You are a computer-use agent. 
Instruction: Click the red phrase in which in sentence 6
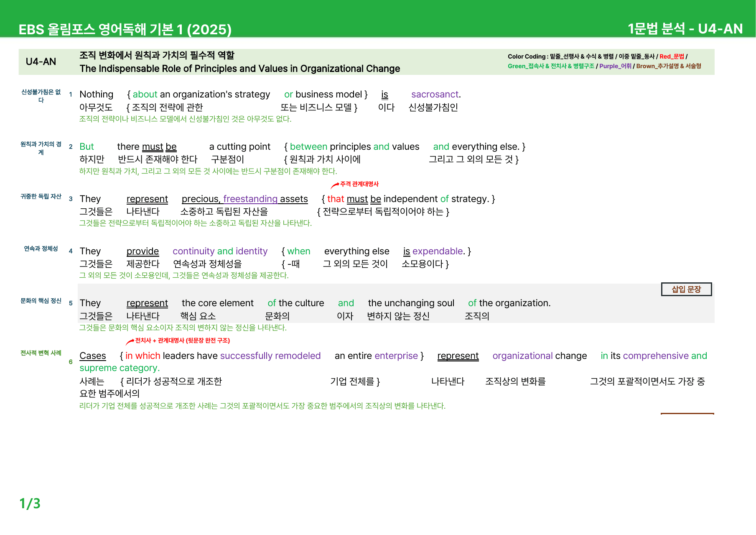pyautogui.click(x=143, y=356)
